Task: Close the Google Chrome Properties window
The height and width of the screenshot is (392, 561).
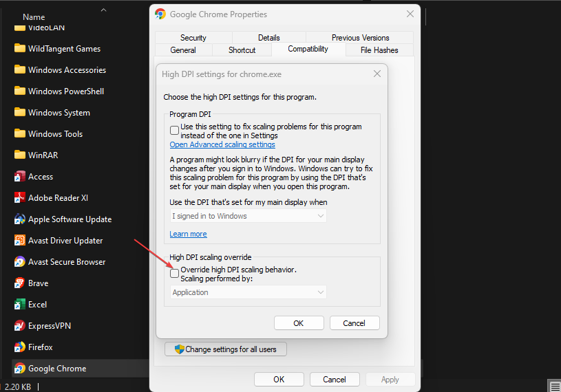Action: point(410,14)
